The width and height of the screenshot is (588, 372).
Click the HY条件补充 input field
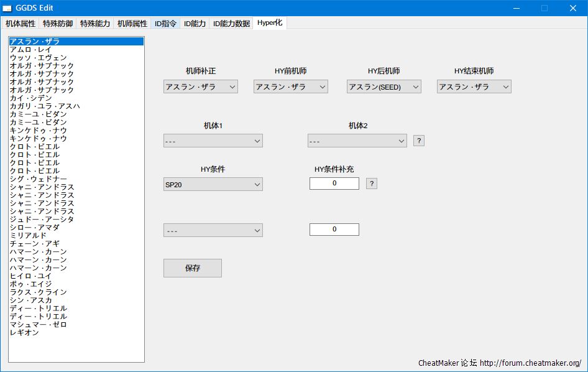[x=334, y=184]
